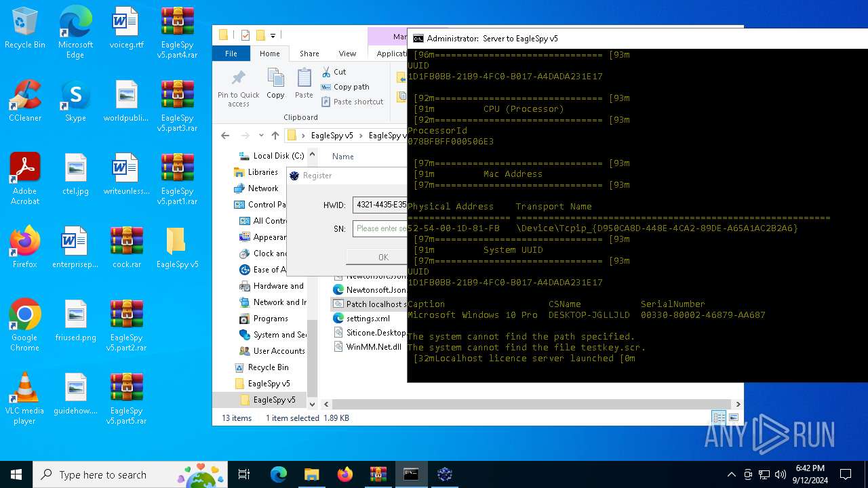Click OK in Register dialog
Image resolution: width=868 pixels, height=488 pixels.
point(376,257)
